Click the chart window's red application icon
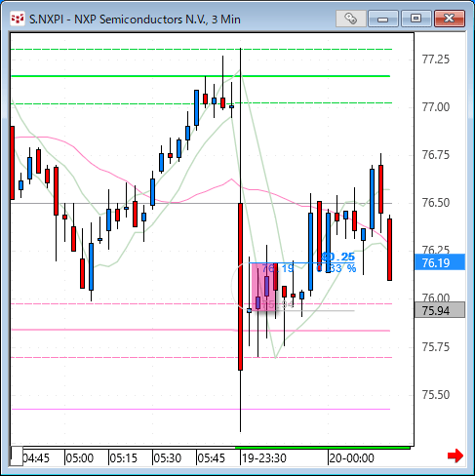 coord(18,19)
